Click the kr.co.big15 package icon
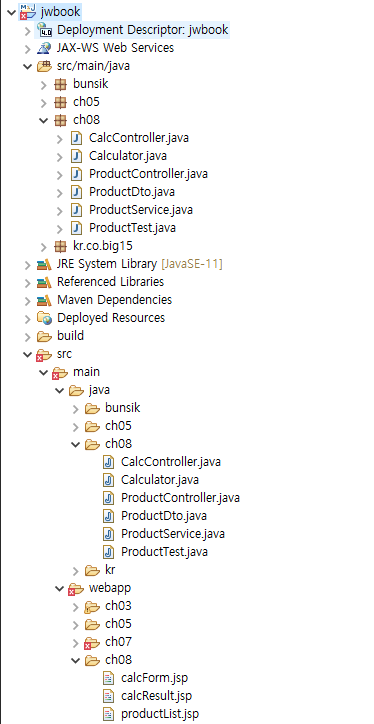Image resolution: width=374 pixels, height=724 pixels. pos(60,246)
